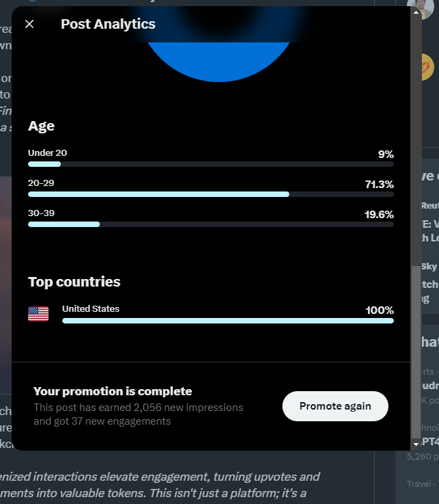Click the 20-29 age progress bar
Image resolution: width=439 pixels, height=504 pixels.
211,194
